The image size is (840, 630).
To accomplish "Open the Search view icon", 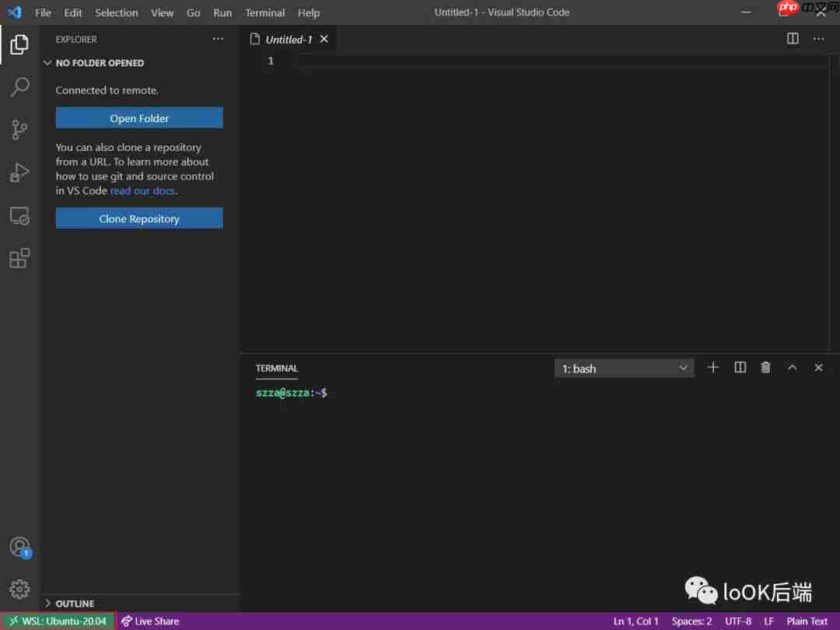I will point(19,87).
